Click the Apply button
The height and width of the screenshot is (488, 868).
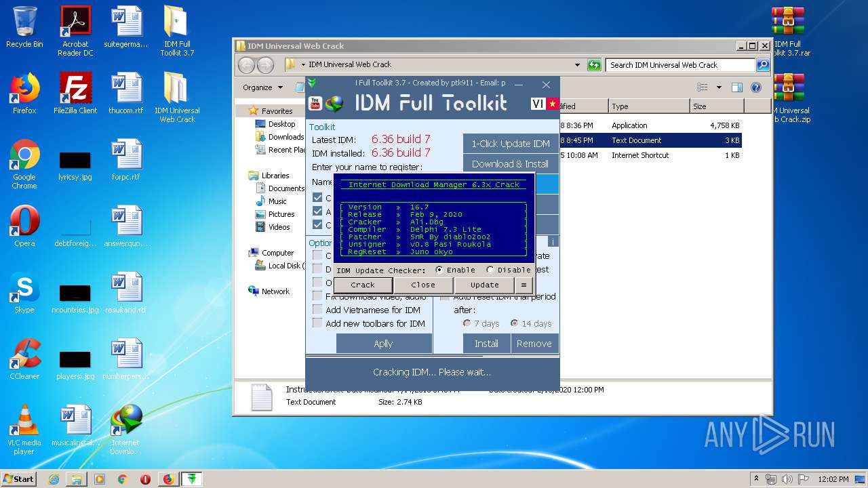coord(384,344)
